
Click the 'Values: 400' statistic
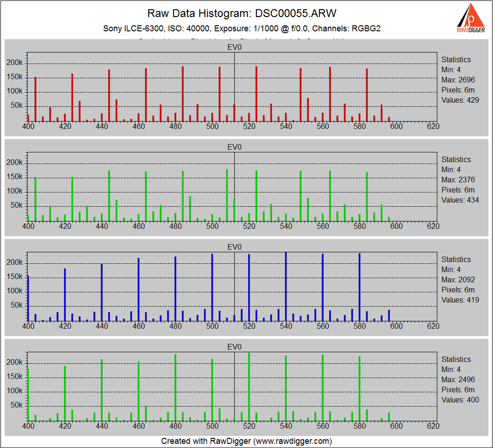[460, 400]
